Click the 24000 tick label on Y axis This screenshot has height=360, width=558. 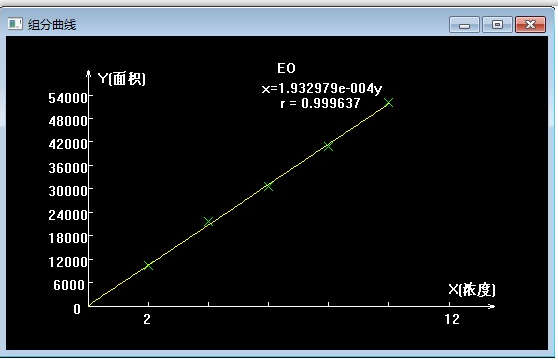pos(68,215)
